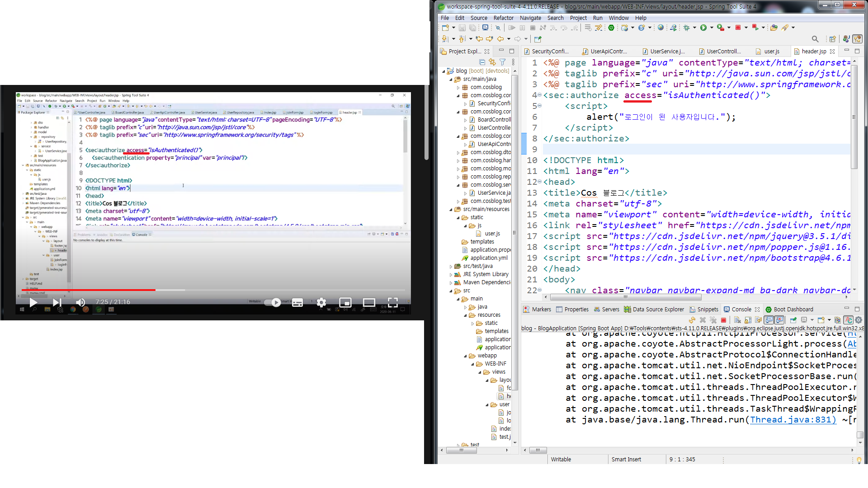Screen dimensions: 868x488
Task: Click the Boot Dashboard power icon in toolbar
Action: pos(611,28)
